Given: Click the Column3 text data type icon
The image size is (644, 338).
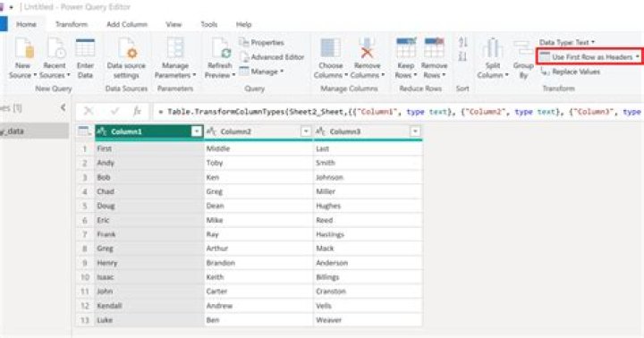Looking at the screenshot, I should tap(320, 131).
